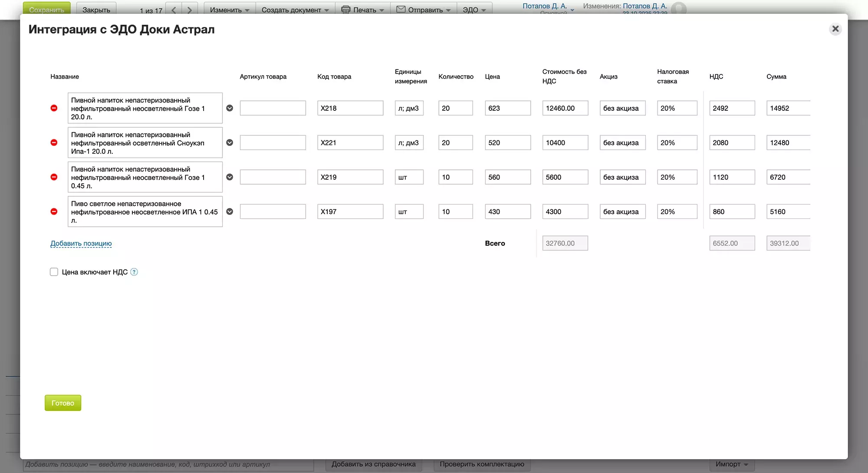This screenshot has width=868, height=473.
Task: Expand name dropdown for Гозе 1 20.0 л.
Action: [230, 108]
